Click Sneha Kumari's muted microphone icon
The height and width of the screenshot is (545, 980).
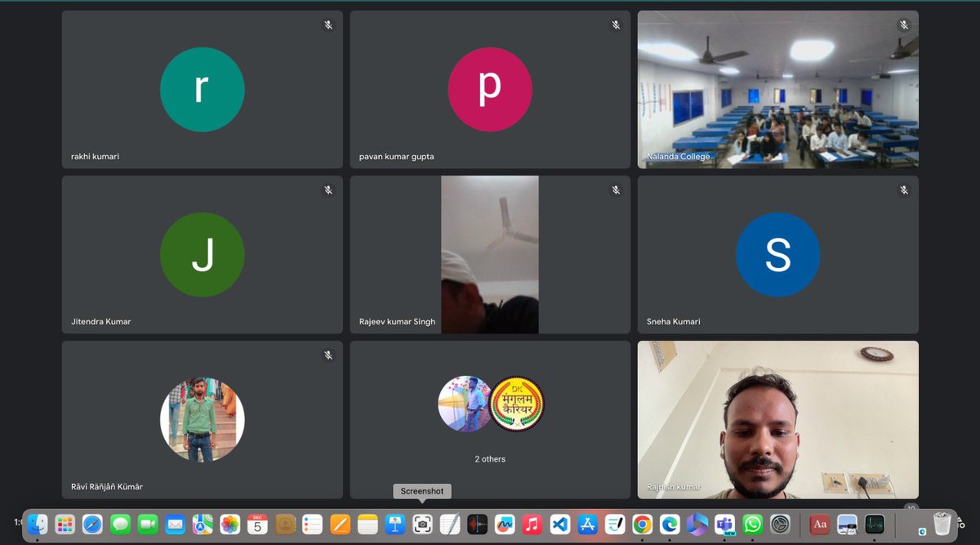(x=904, y=190)
